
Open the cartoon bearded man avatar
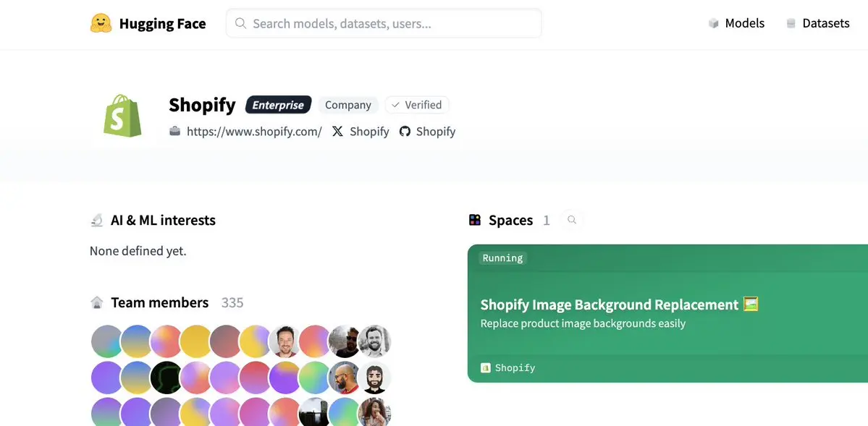click(x=374, y=378)
